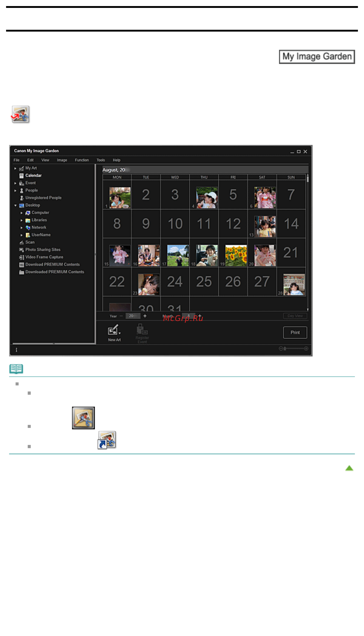Click the Day View button
Screen dimensions: 364x636
pyautogui.click(x=295, y=316)
